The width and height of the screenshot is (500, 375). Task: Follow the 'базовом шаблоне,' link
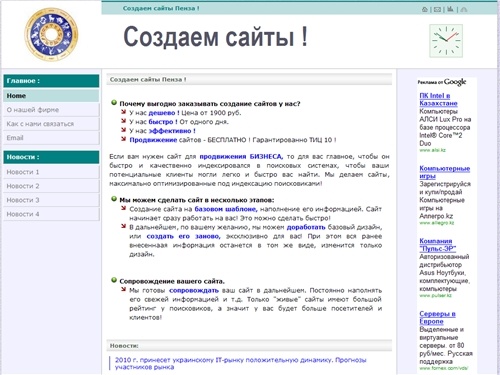click(226, 209)
